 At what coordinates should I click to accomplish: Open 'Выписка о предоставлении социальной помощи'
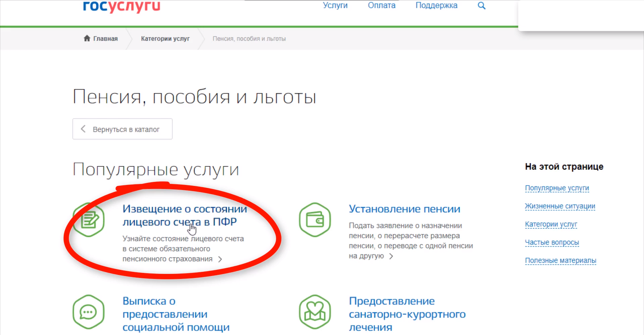pos(175,314)
